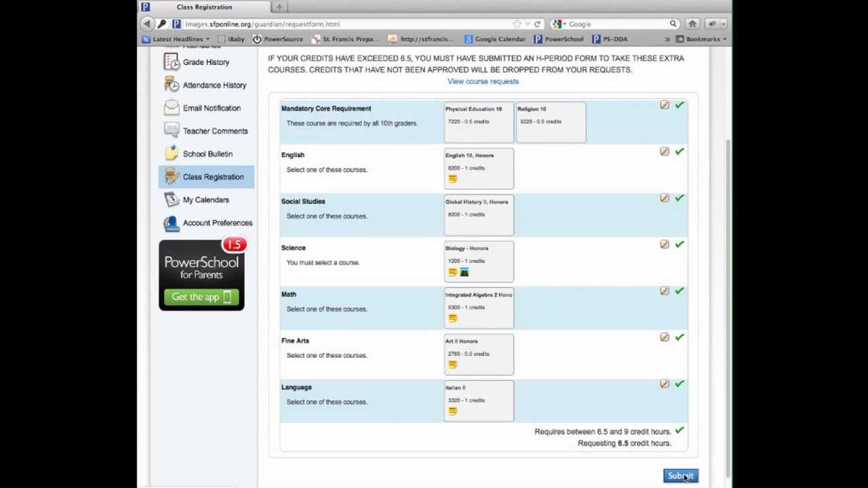Open School Bulletin page

pos(208,154)
